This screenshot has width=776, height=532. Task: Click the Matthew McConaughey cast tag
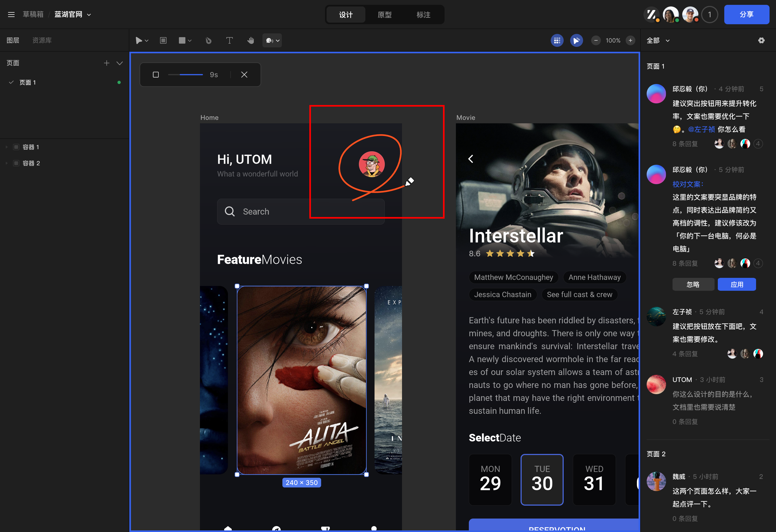[x=514, y=277]
